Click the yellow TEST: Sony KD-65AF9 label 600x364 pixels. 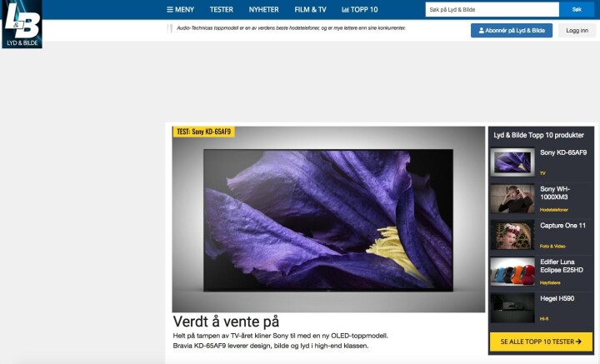(x=203, y=132)
